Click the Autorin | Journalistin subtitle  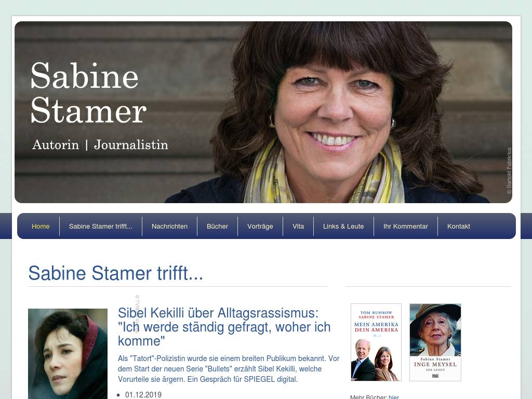100,145
